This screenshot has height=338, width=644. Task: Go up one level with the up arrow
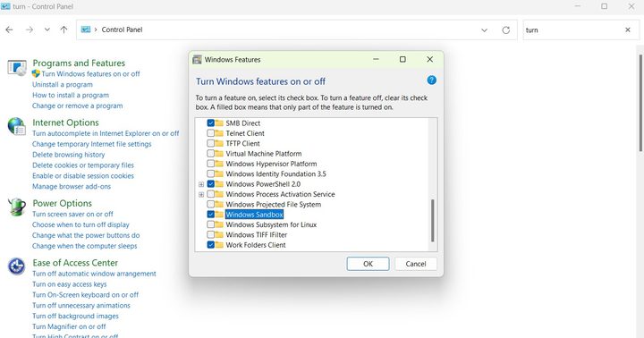pyautogui.click(x=64, y=30)
